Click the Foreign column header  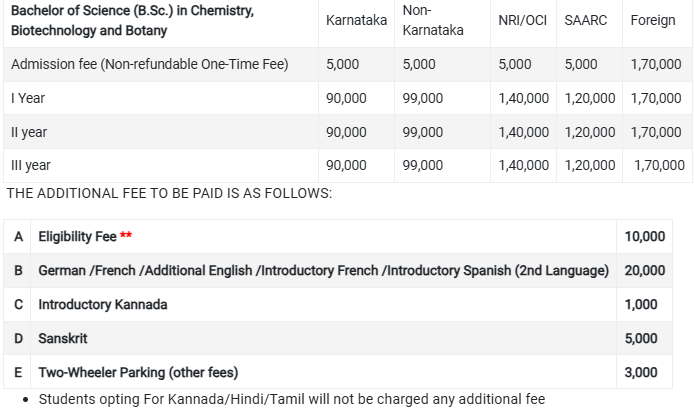(x=653, y=20)
